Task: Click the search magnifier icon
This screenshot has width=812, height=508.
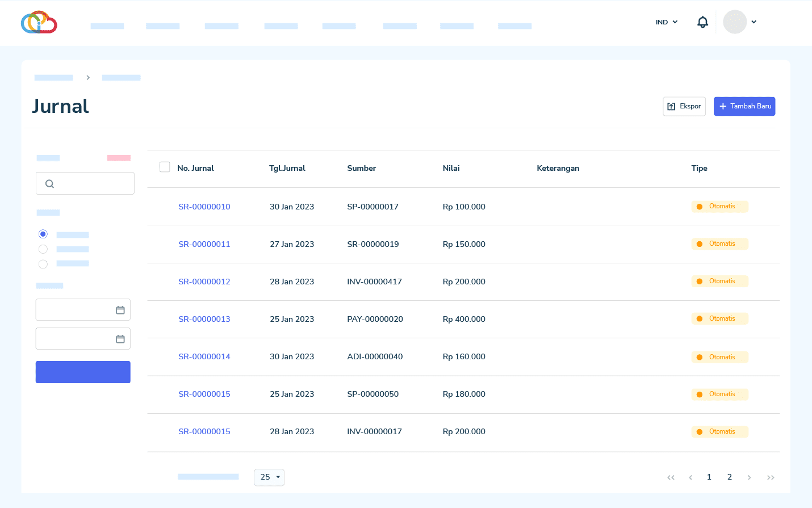Action: pos(50,184)
